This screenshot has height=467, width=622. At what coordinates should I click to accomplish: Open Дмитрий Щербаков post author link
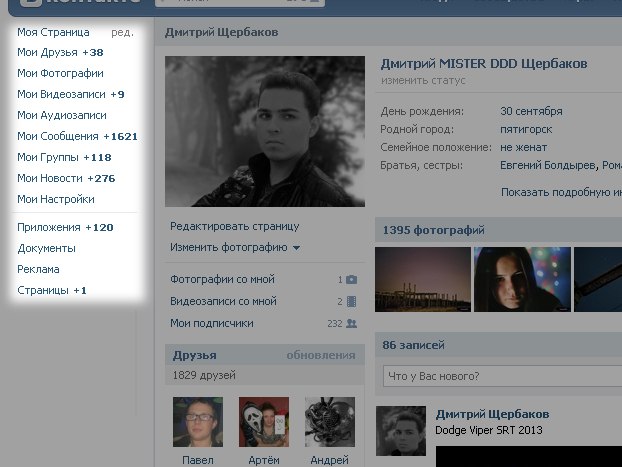492,414
